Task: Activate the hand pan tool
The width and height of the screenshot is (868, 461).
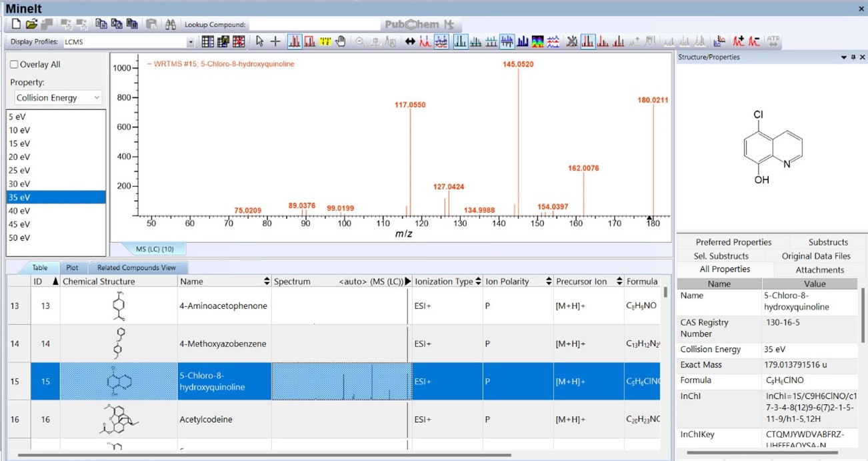Action: (x=341, y=41)
